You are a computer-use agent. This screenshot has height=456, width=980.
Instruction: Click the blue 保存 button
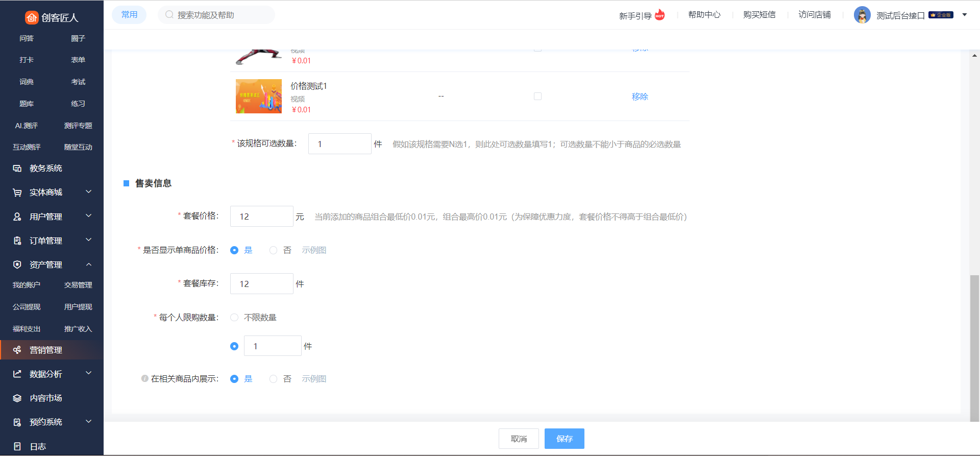tap(564, 439)
